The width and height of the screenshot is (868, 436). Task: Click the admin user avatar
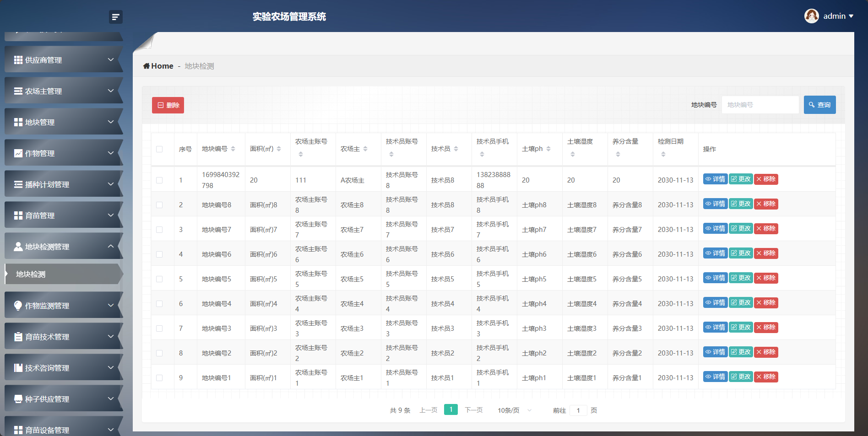(x=812, y=16)
